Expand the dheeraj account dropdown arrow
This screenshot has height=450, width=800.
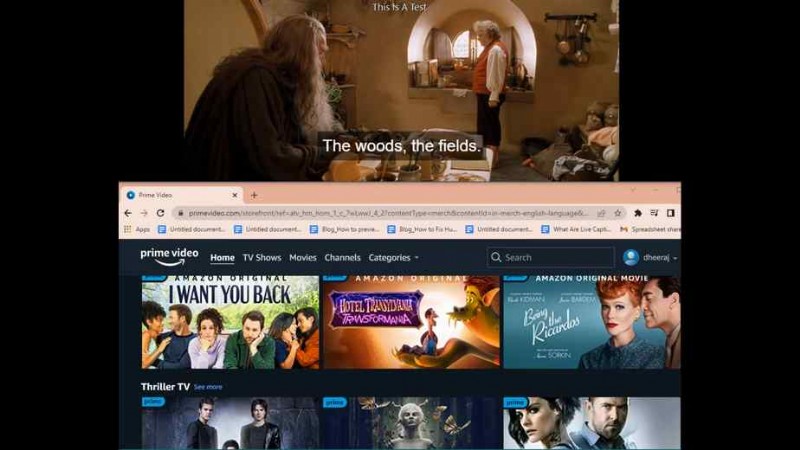click(675, 258)
